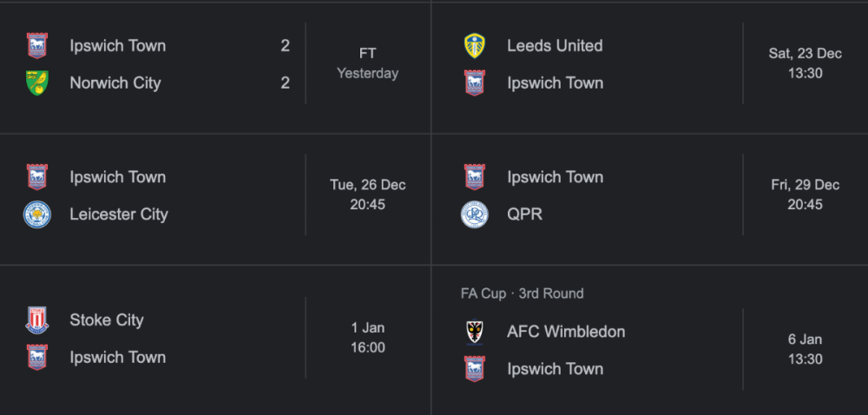Image resolution: width=868 pixels, height=415 pixels.
Task: Click the FA Cup 3rd Round label
Action: pyautogui.click(x=522, y=293)
